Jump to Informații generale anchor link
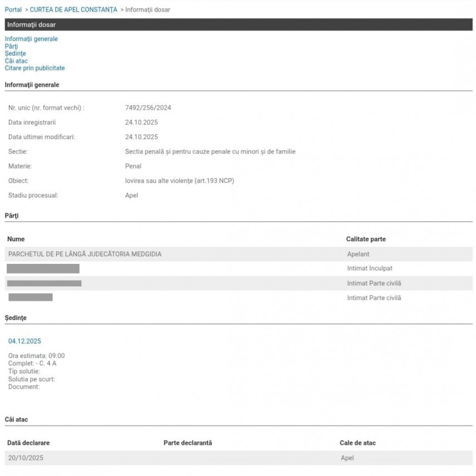Image resolution: width=476 pixels, height=476 pixels. click(x=31, y=39)
